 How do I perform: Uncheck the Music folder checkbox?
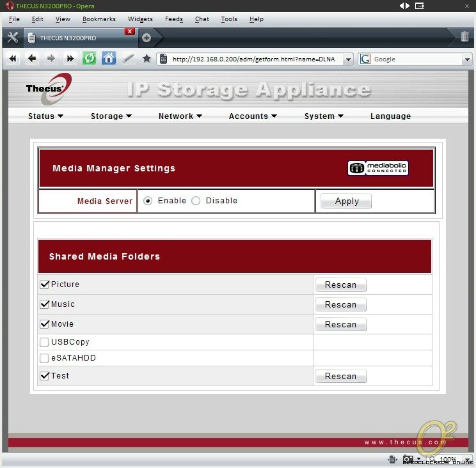(44, 304)
